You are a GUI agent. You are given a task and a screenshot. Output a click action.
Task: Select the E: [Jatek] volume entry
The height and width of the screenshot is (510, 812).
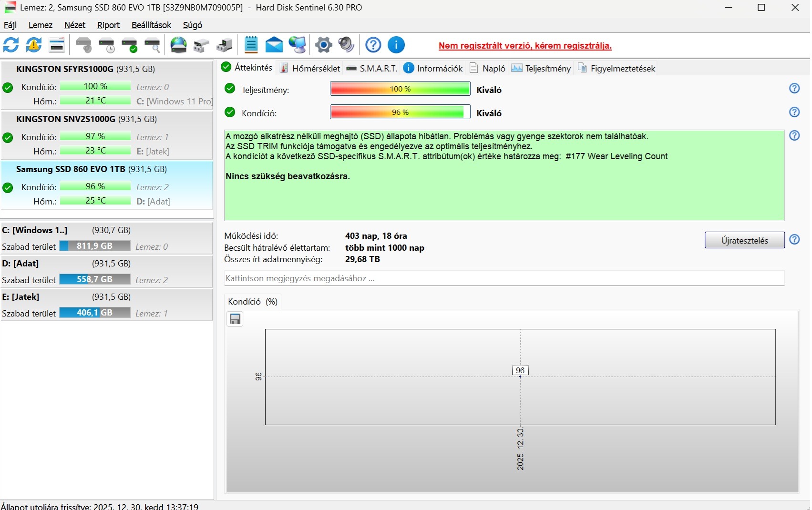[107, 305]
